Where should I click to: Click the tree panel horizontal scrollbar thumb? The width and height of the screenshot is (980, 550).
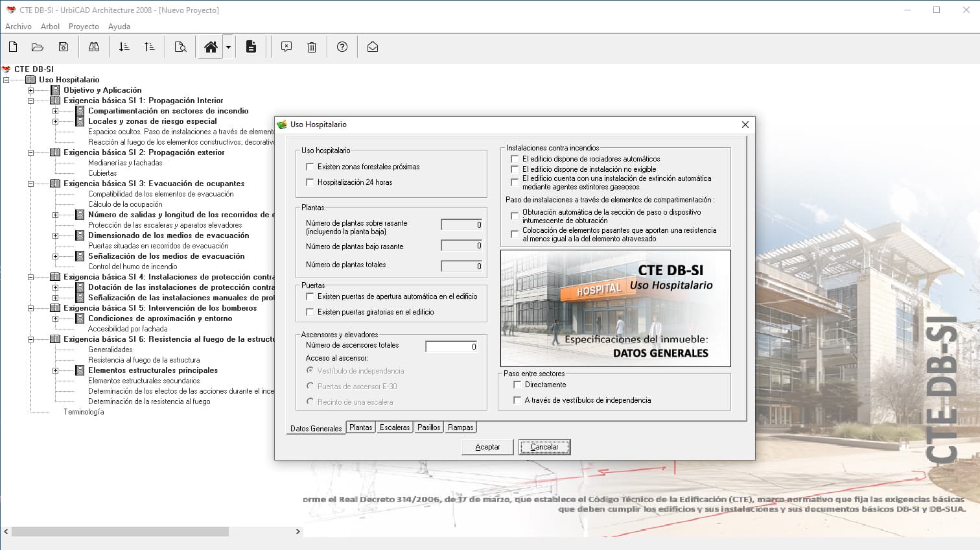tap(120, 532)
